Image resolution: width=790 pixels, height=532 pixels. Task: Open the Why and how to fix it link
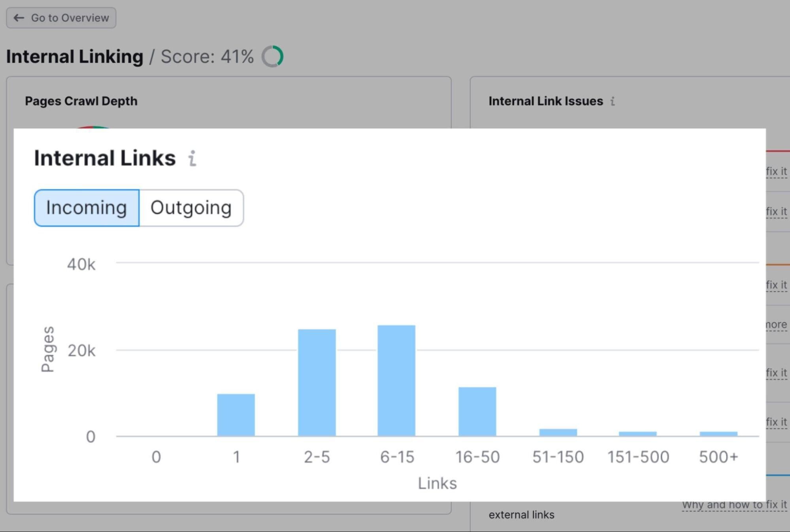click(x=734, y=505)
